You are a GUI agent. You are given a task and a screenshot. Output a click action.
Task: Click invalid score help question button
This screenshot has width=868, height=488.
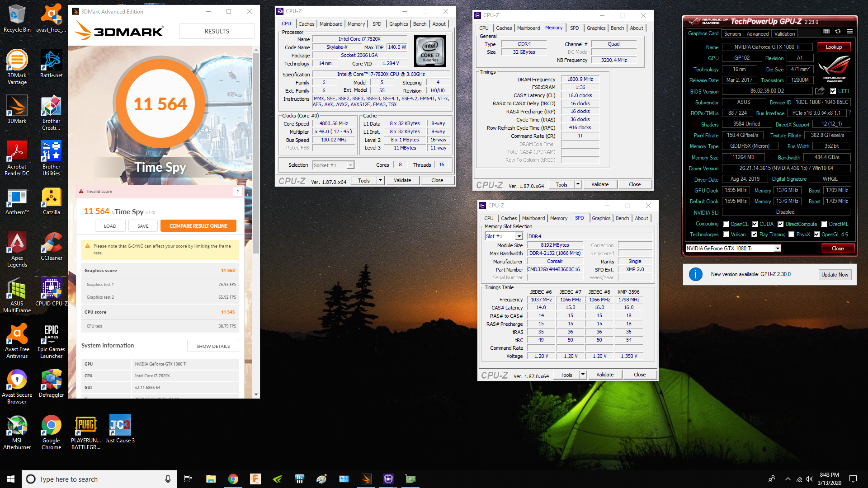pos(238,192)
